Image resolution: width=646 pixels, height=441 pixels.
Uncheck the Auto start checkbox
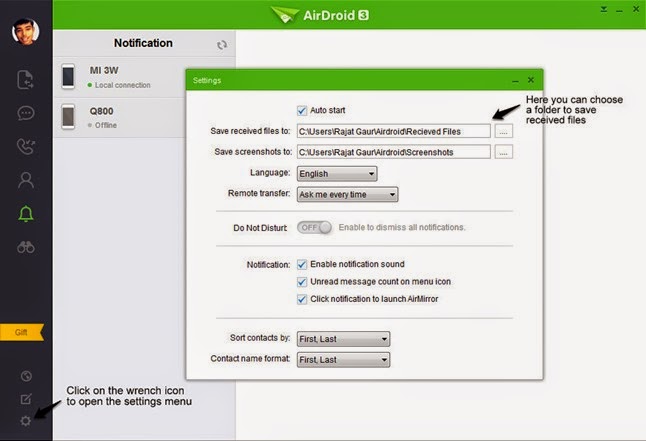(302, 110)
